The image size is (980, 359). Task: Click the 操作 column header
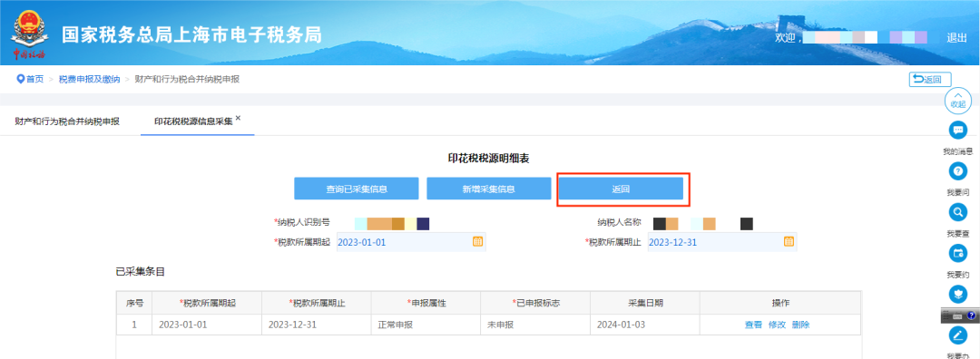(x=780, y=303)
